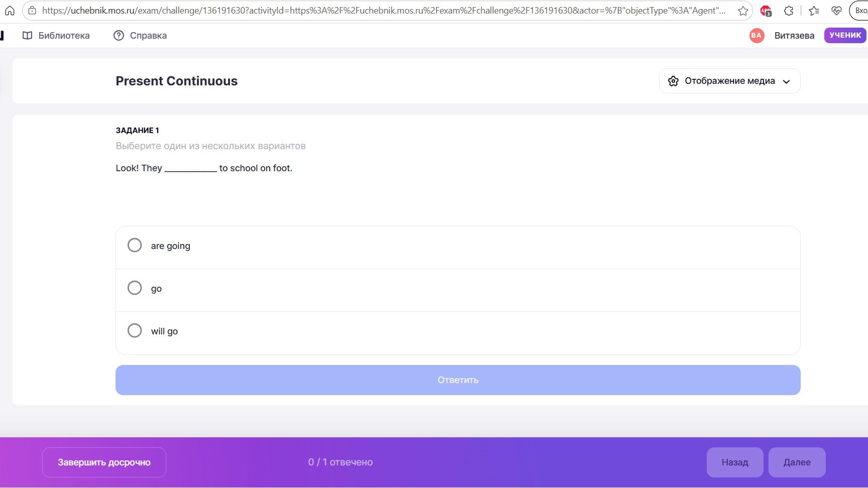Click the browser address bar URL
Screen dimensions: 868x488
point(384,11)
